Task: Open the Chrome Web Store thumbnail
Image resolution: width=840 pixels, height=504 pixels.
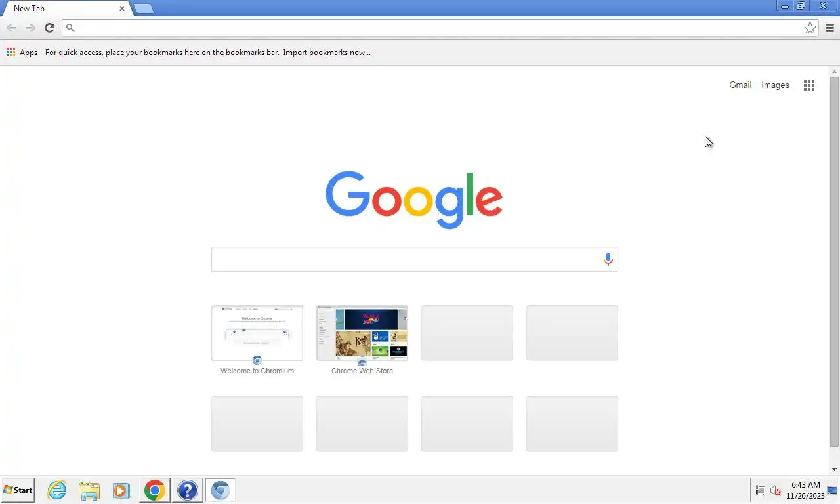Action: 362,333
